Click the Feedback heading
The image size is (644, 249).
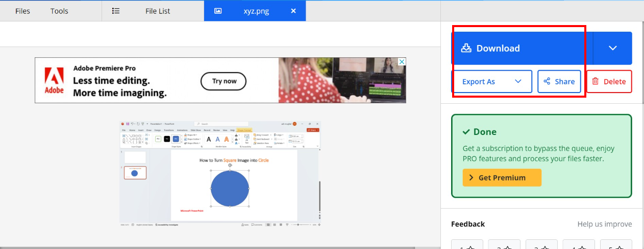(x=468, y=224)
